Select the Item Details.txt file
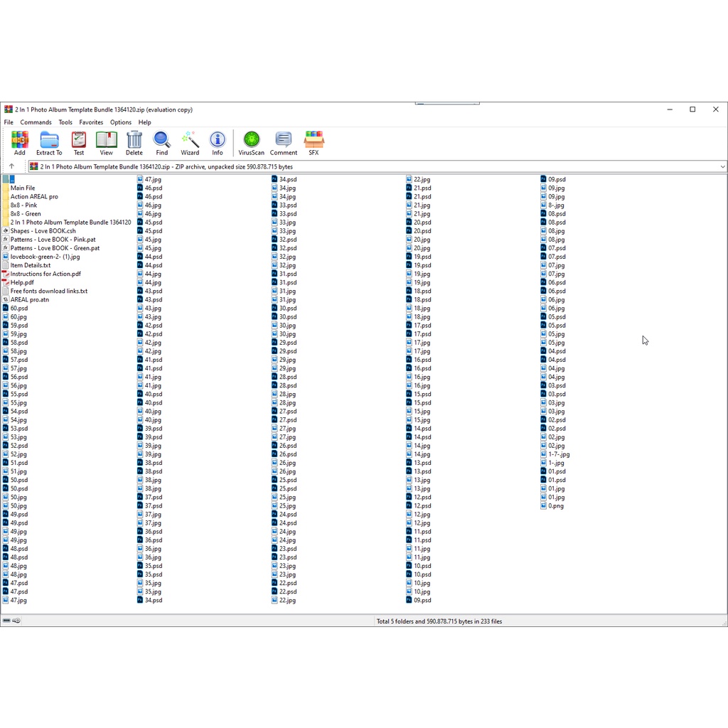728x728 pixels. coord(31,265)
